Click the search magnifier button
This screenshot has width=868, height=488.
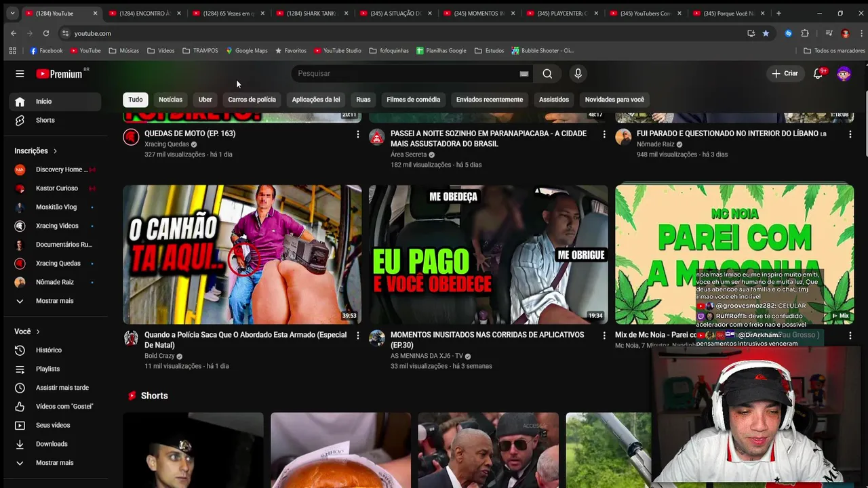tap(547, 74)
